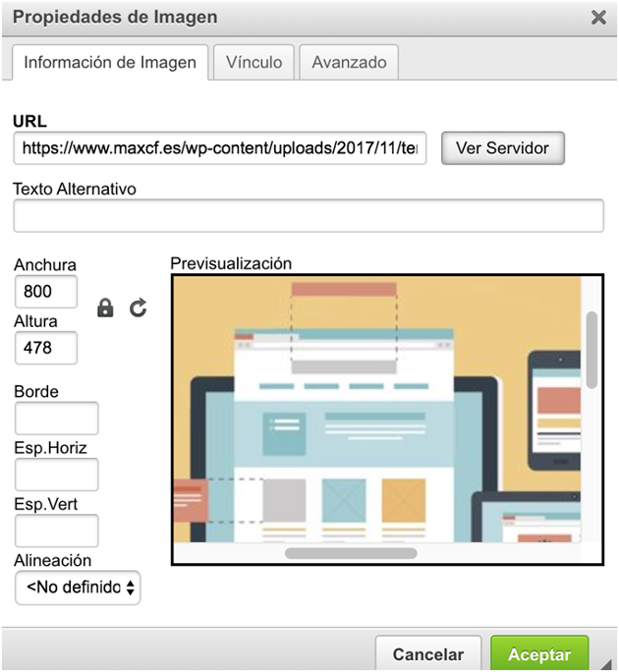Click the Ver Servidor button
The image size is (619, 672).
[x=503, y=148]
